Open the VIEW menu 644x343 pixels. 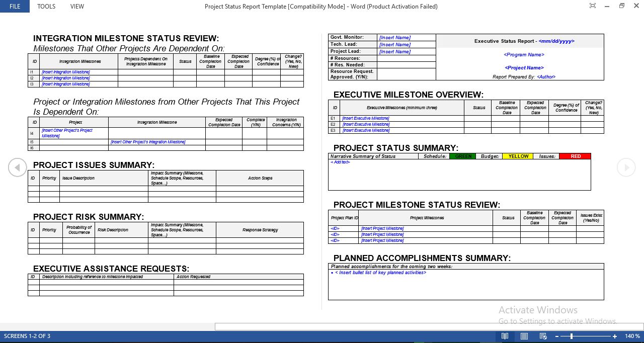pyautogui.click(x=77, y=6)
